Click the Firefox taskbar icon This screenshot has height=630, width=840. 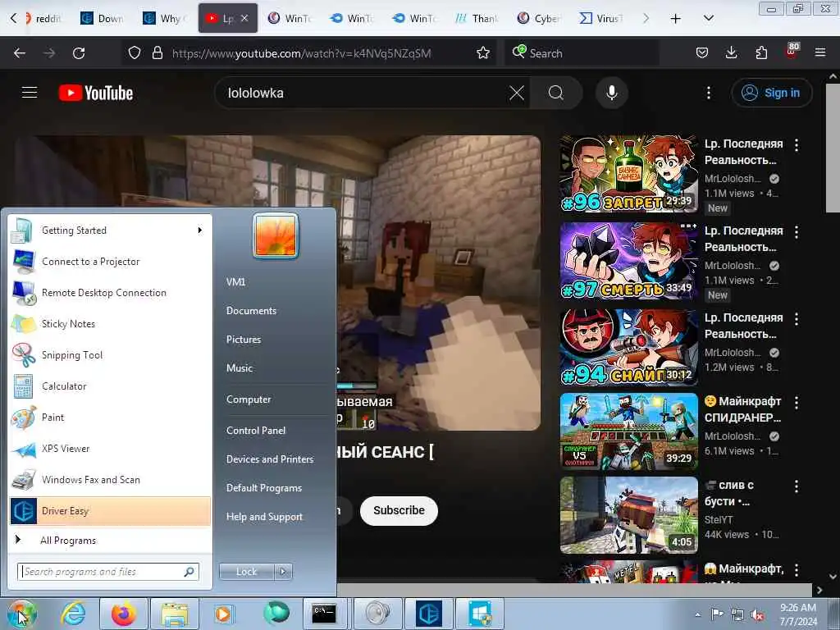pyautogui.click(x=124, y=614)
